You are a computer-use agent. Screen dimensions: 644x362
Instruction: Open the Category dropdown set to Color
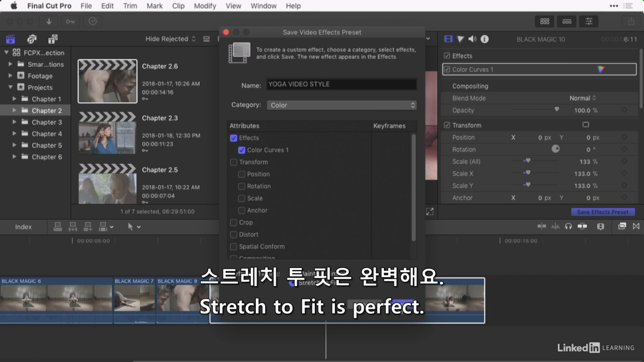(342, 105)
